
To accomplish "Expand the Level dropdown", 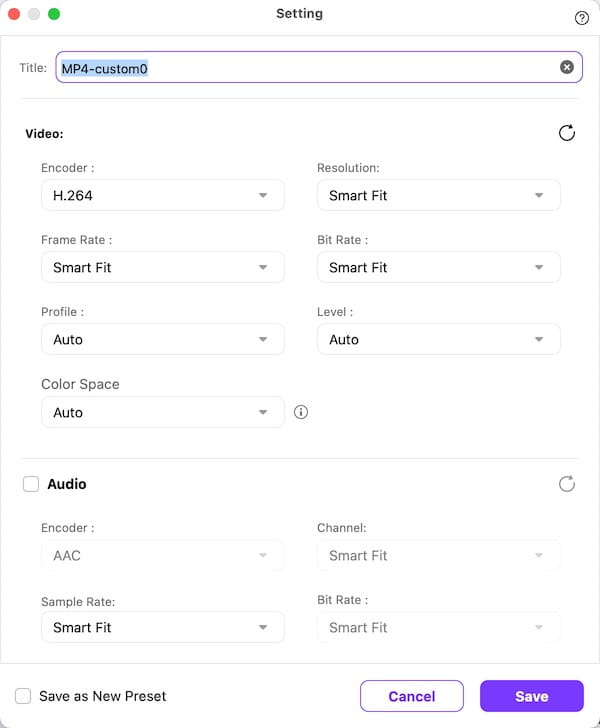I will [438, 340].
